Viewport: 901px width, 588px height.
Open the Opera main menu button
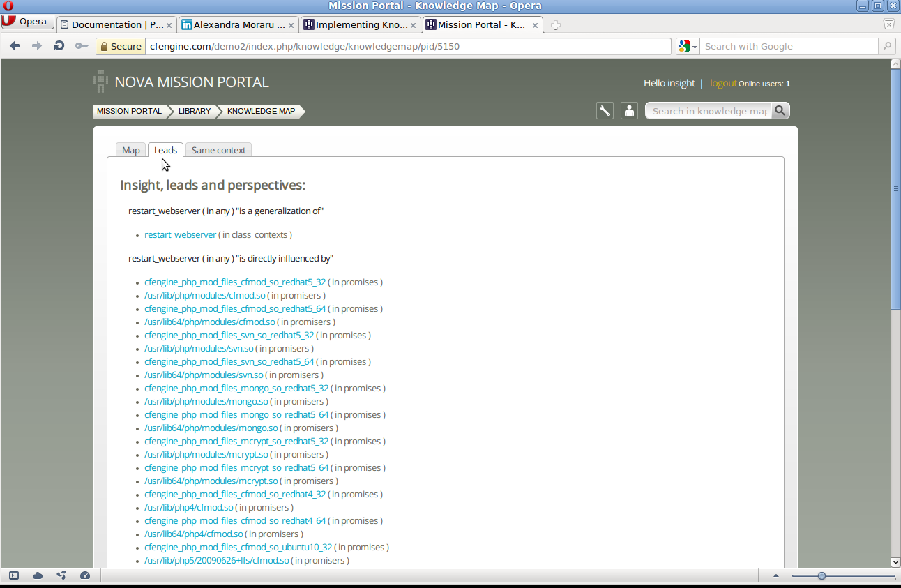(27, 21)
